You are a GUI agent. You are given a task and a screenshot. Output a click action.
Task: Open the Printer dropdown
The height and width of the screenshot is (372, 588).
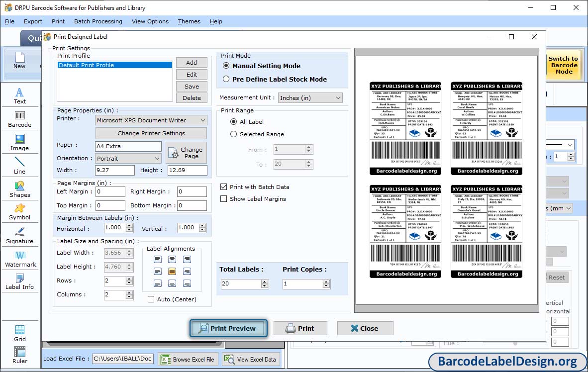pos(151,120)
